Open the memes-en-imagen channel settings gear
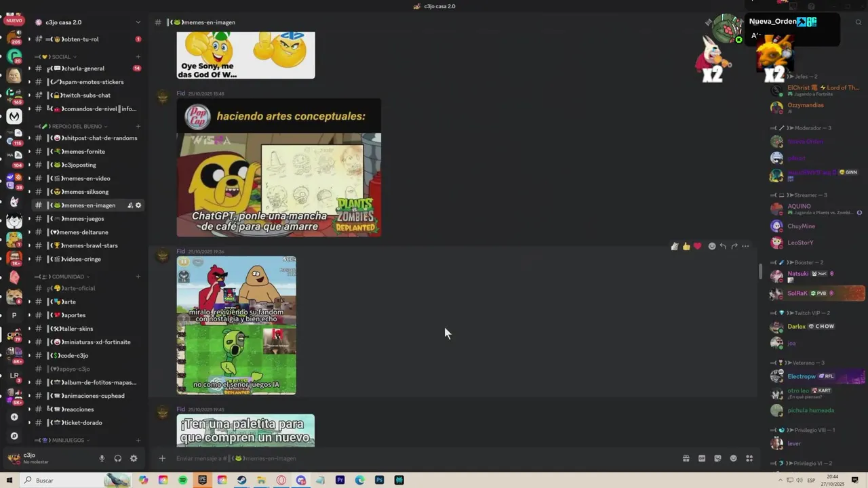 [138, 205]
